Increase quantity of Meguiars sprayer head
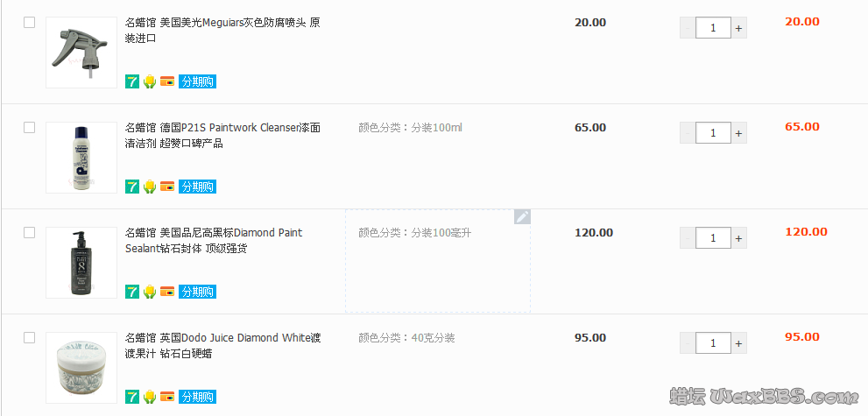 [739, 28]
